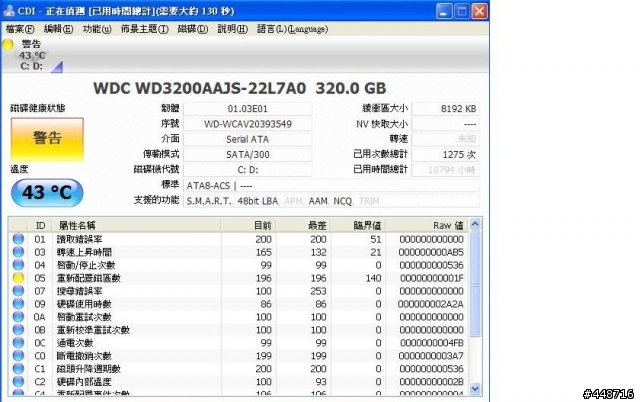Select the 硬碟內部溫度 attribute row
The width and height of the screenshot is (640, 402).
tap(238, 381)
